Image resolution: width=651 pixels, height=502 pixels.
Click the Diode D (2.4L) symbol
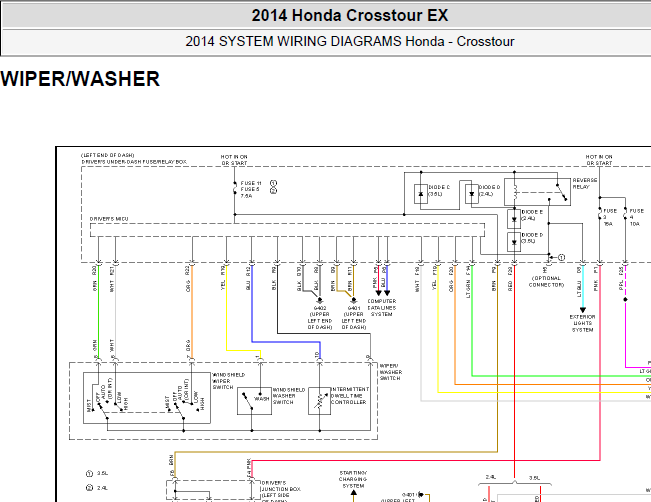[472, 194]
